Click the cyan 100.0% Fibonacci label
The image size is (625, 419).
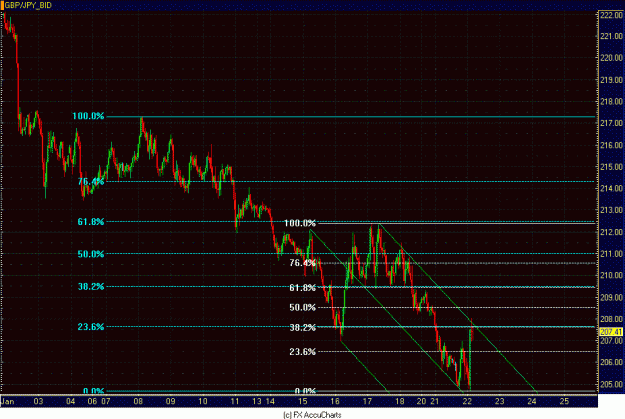click(88, 116)
